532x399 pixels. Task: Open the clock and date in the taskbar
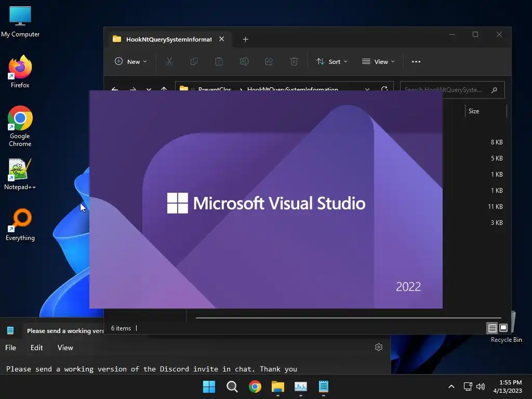pos(508,387)
